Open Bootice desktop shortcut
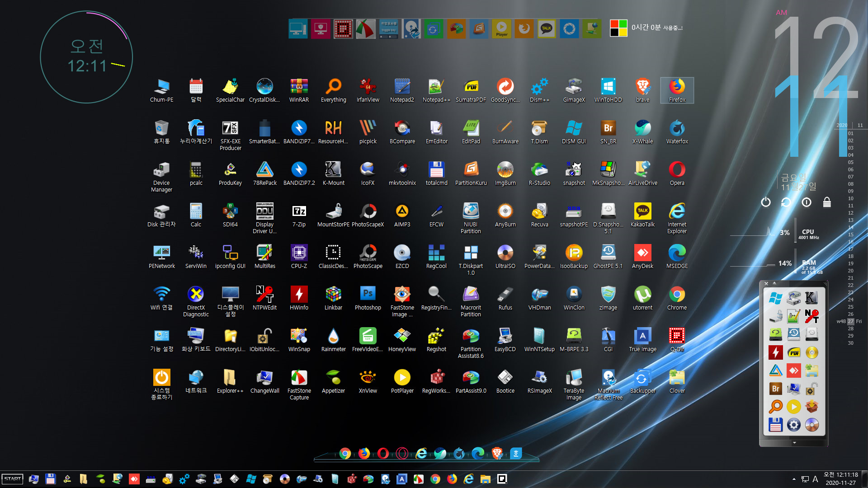 (x=505, y=381)
